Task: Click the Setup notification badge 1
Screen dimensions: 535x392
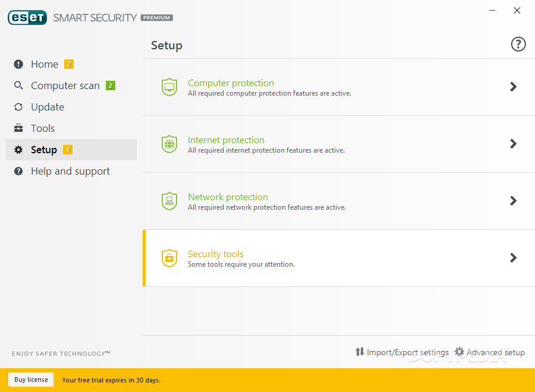Action: point(68,150)
